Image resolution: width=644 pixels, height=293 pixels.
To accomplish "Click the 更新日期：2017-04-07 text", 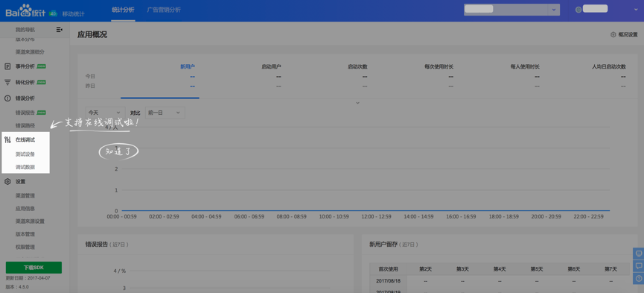I will point(28,278).
